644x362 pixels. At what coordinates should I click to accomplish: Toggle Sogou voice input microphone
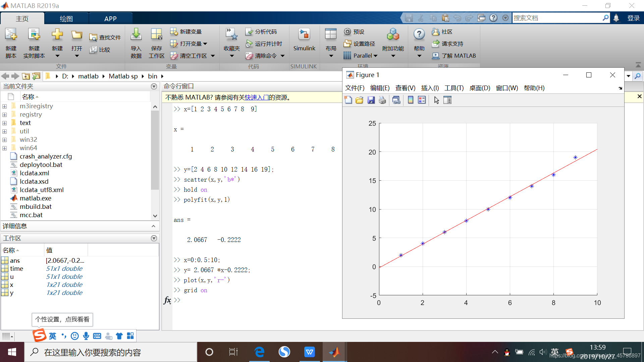(x=86, y=336)
